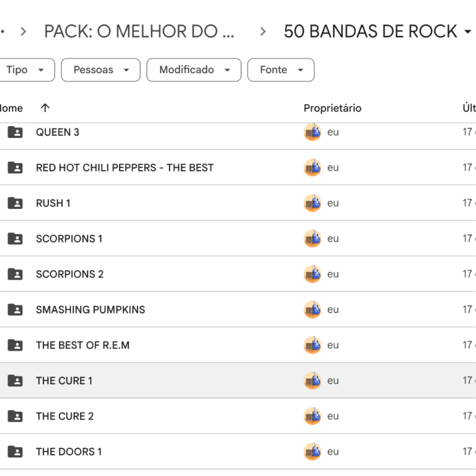This screenshot has width=476, height=476.
Task: Click owner avatar in THE CURE 1 row
Action: [312, 381]
